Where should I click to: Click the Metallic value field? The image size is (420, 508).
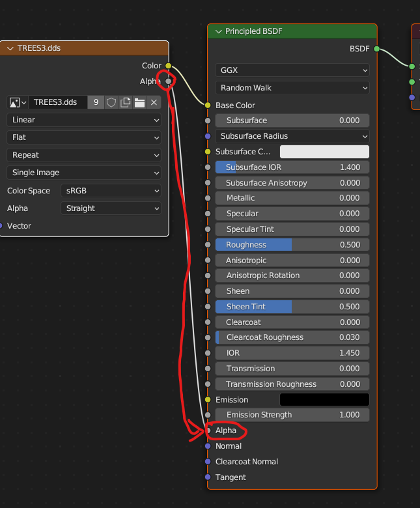pyautogui.click(x=292, y=198)
